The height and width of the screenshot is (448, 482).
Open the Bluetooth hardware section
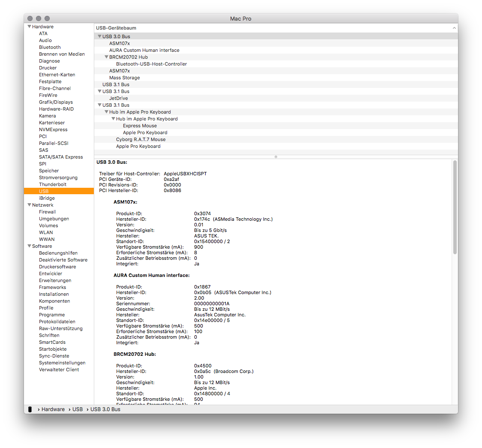coord(50,47)
